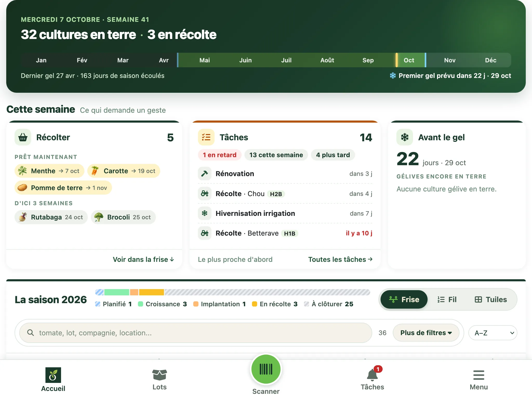
Task: Open the Lots box icon
Action: [x=159, y=375]
